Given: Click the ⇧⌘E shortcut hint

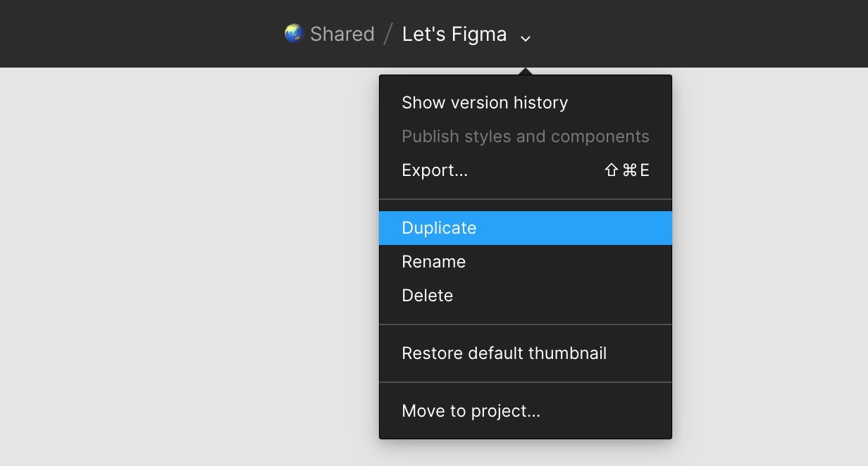Looking at the screenshot, I should pos(627,170).
